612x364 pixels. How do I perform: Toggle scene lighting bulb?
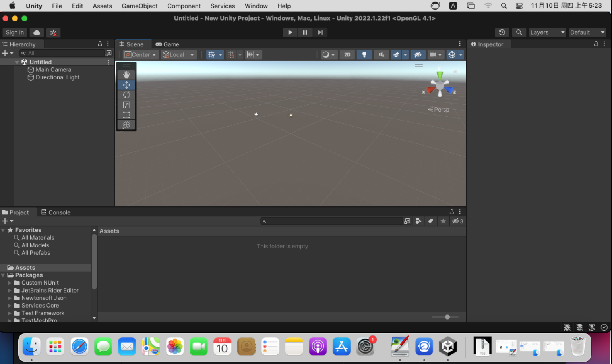(x=364, y=54)
